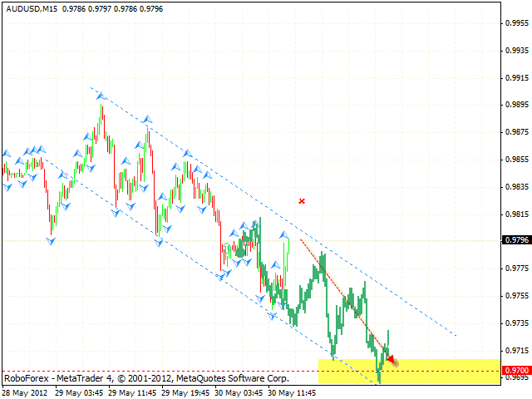532x399 pixels.
Task: Click the 0.9955 price axis label
Action: click(x=515, y=24)
